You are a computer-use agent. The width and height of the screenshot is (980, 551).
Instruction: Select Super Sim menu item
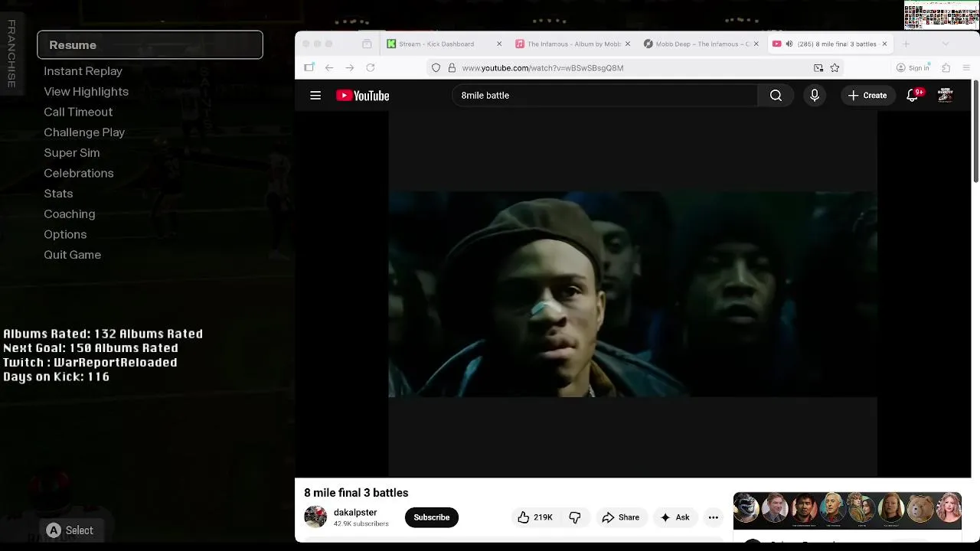click(x=72, y=153)
